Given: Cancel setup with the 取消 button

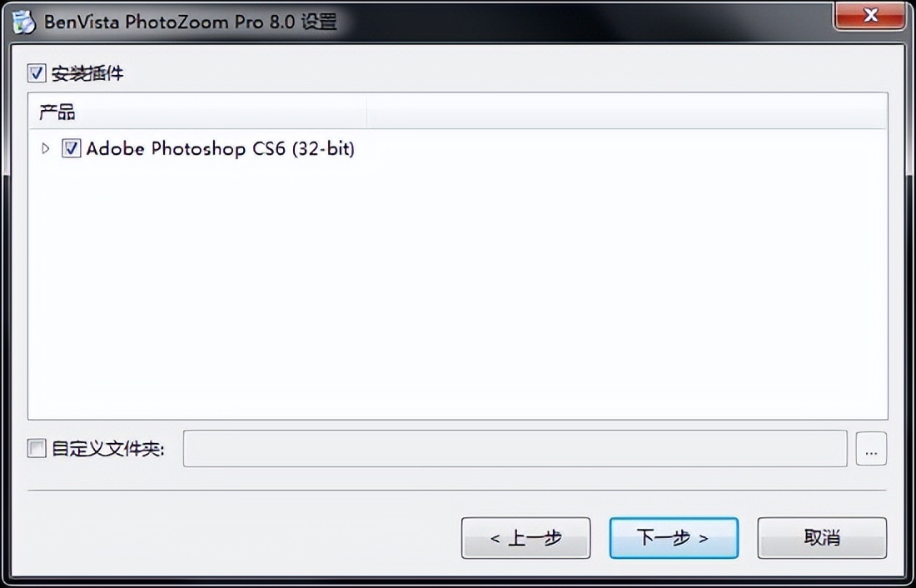Looking at the screenshot, I should pos(822,538).
